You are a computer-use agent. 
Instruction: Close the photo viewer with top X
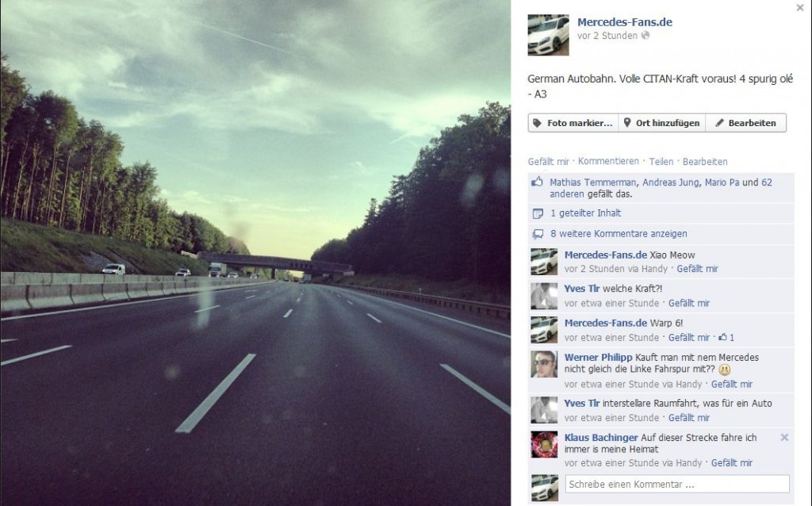pyautogui.click(x=800, y=8)
